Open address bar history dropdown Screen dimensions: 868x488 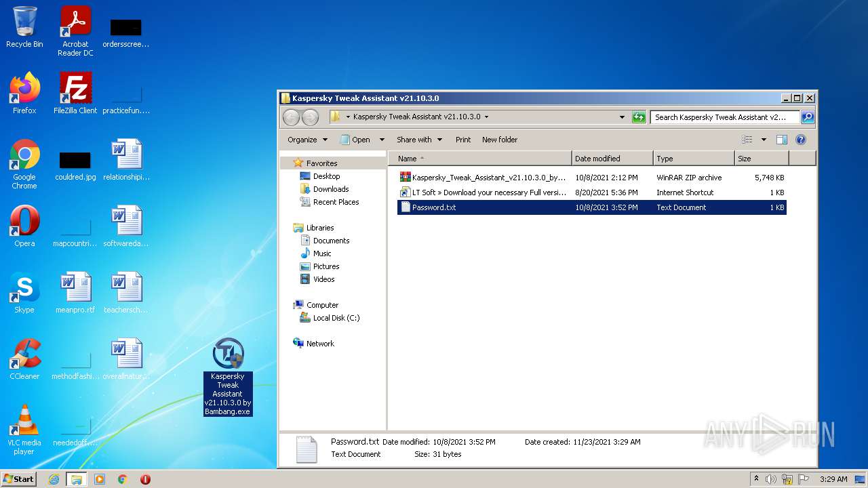point(623,117)
